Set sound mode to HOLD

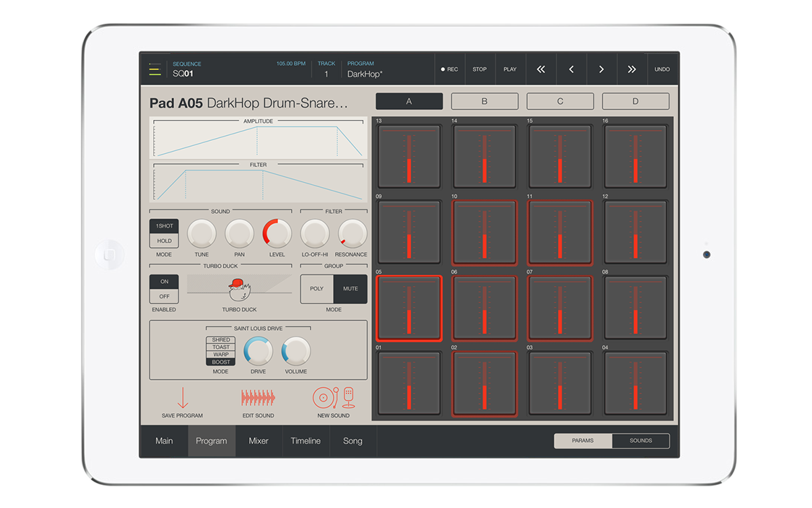click(164, 241)
